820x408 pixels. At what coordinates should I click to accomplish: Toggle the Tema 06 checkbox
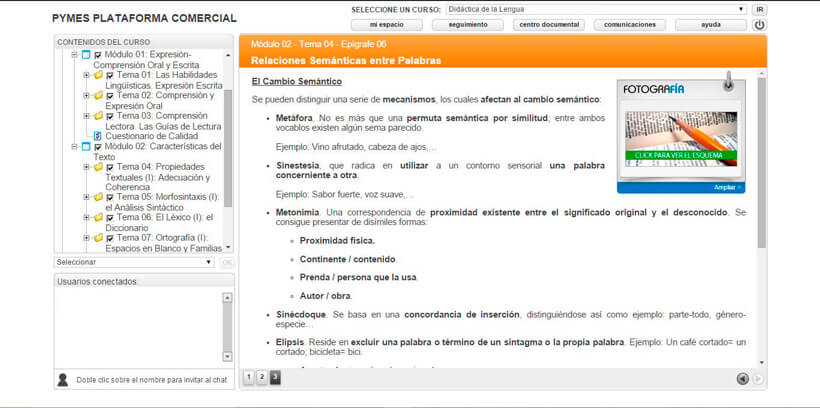tap(110, 218)
